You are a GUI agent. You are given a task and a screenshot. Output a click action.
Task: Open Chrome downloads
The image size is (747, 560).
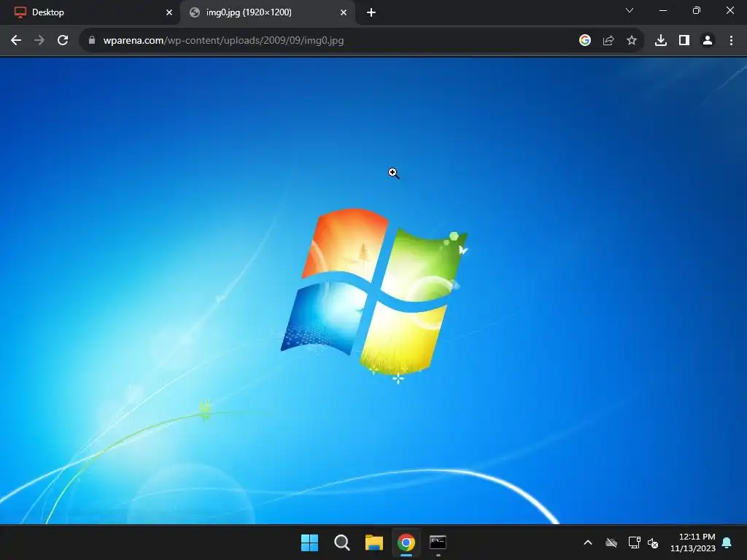click(661, 41)
